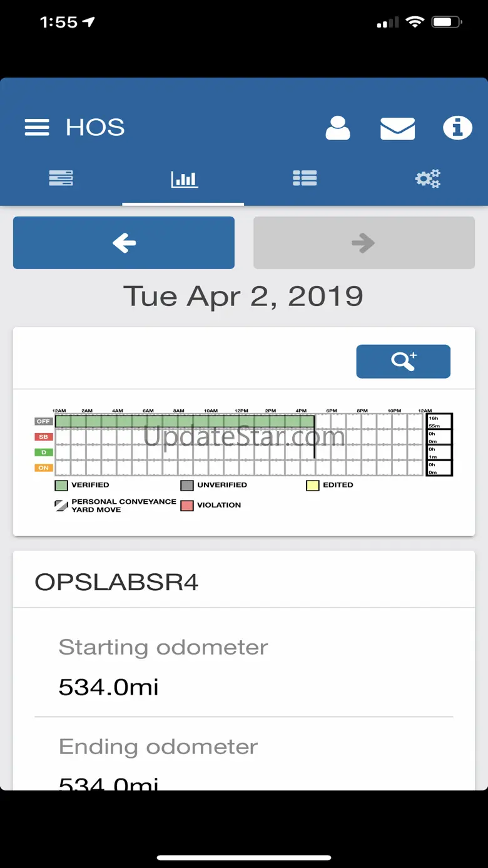
Task: Tap the Tue Apr 2, 2019 date heading
Action: [243, 296]
